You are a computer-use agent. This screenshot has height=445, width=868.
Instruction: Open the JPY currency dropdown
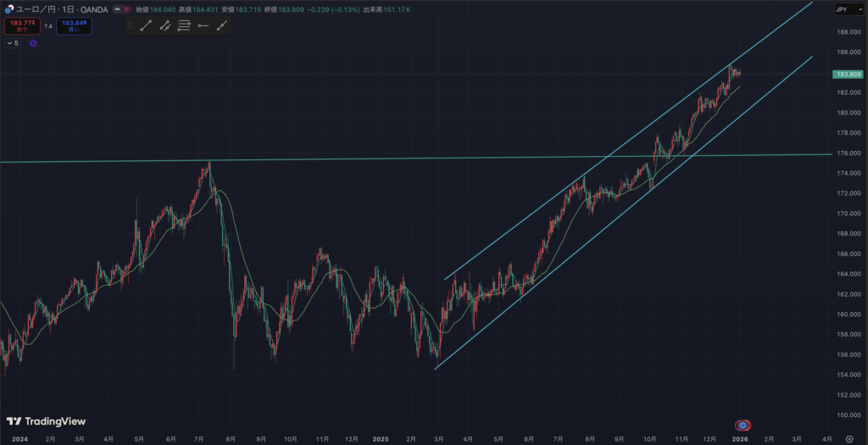point(843,9)
